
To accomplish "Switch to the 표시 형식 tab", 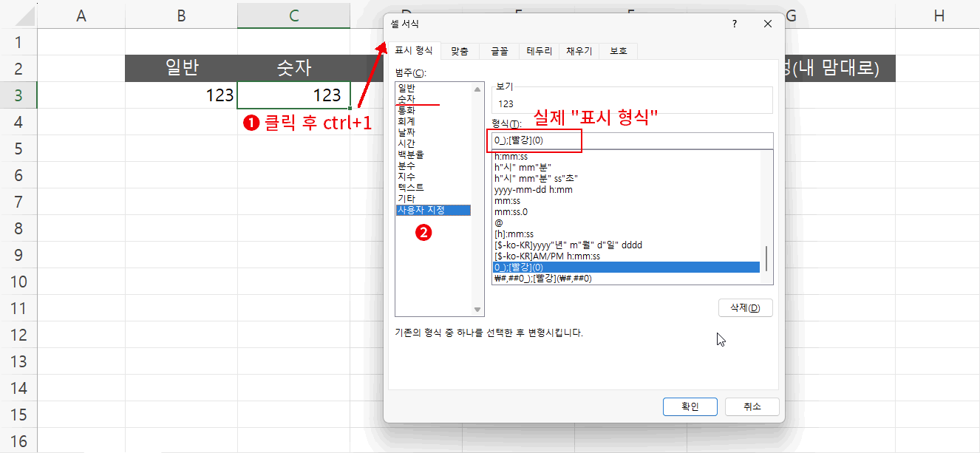I will pyautogui.click(x=414, y=51).
